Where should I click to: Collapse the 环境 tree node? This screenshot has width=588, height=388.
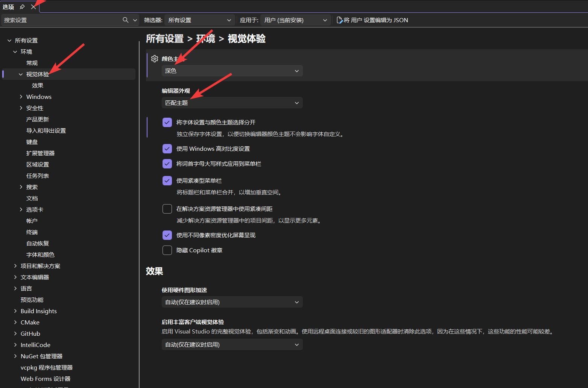(x=15, y=52)
